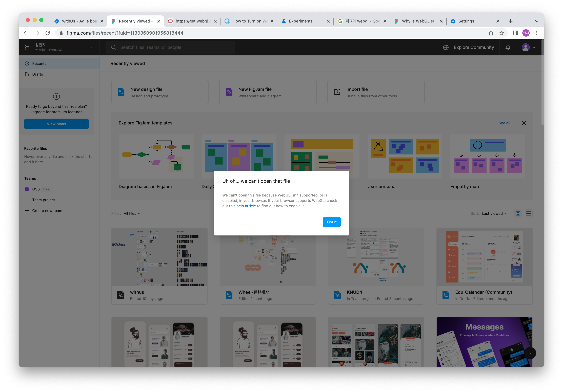The image size is (563, 392).
Task: Click the upgrade arrow circle icon
Action: [x=56, y=96]
